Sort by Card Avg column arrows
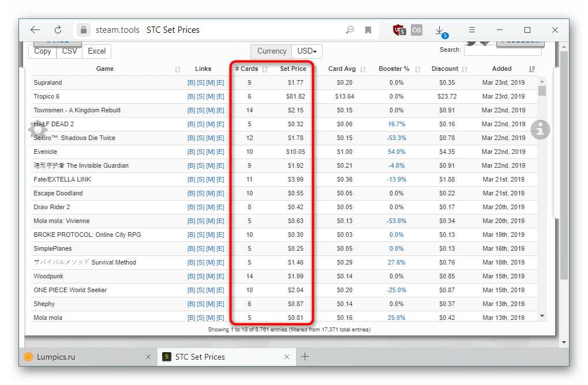This screenshot has width=588, height=385. 362,69
